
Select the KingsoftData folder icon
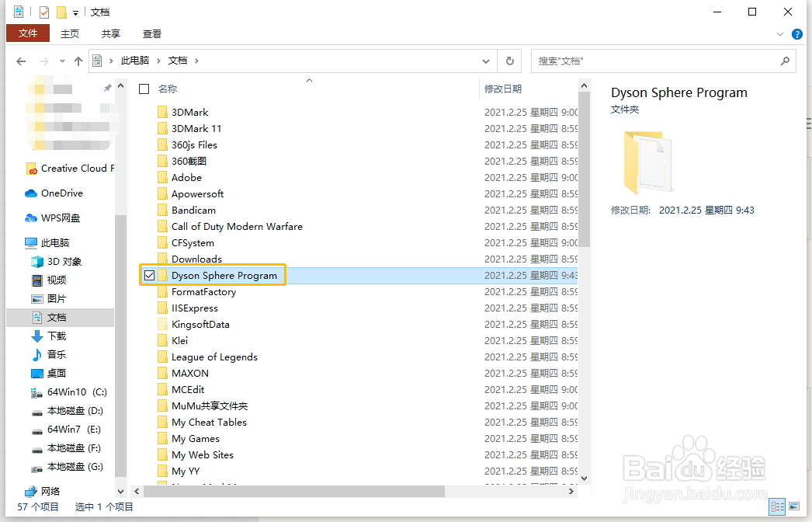point(162,325)
